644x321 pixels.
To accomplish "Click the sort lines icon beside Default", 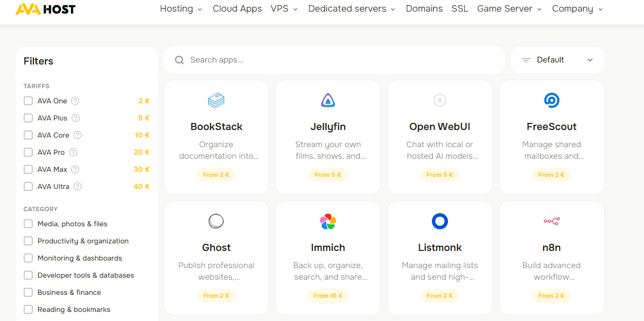I will (x=526, y=60).
